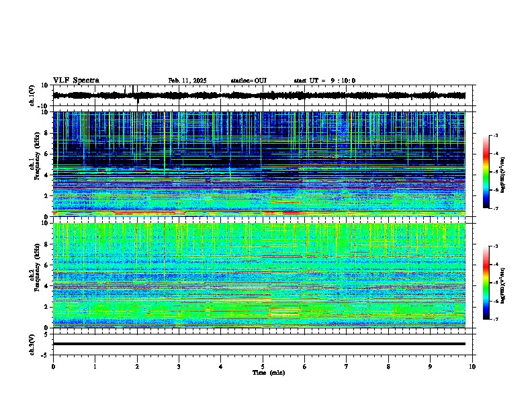Screen dimensions: 532x411
Task: Click the "station=OUI" header label
Action: pyautogui.click(x=249, y=81)
